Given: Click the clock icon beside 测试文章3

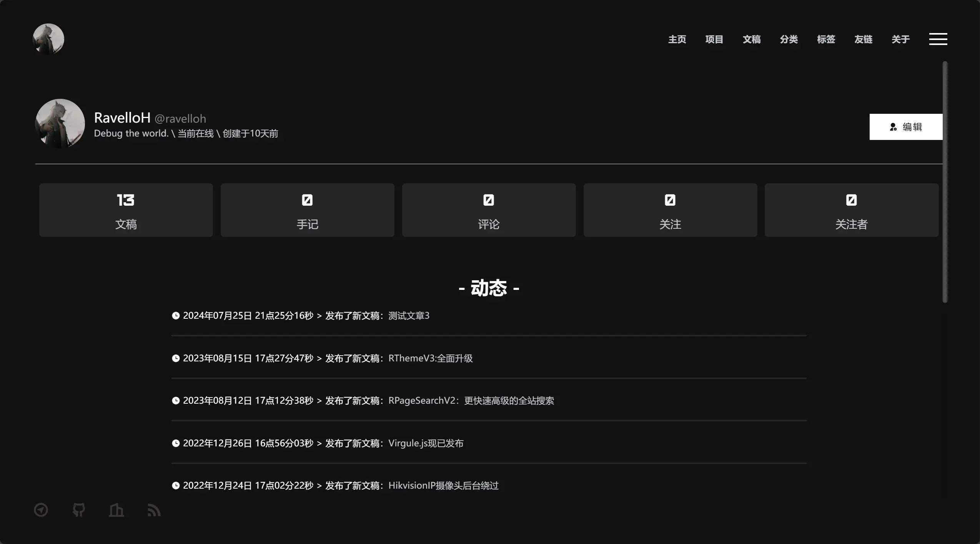Looking at the screenshot, I should (x=176, y=316).
